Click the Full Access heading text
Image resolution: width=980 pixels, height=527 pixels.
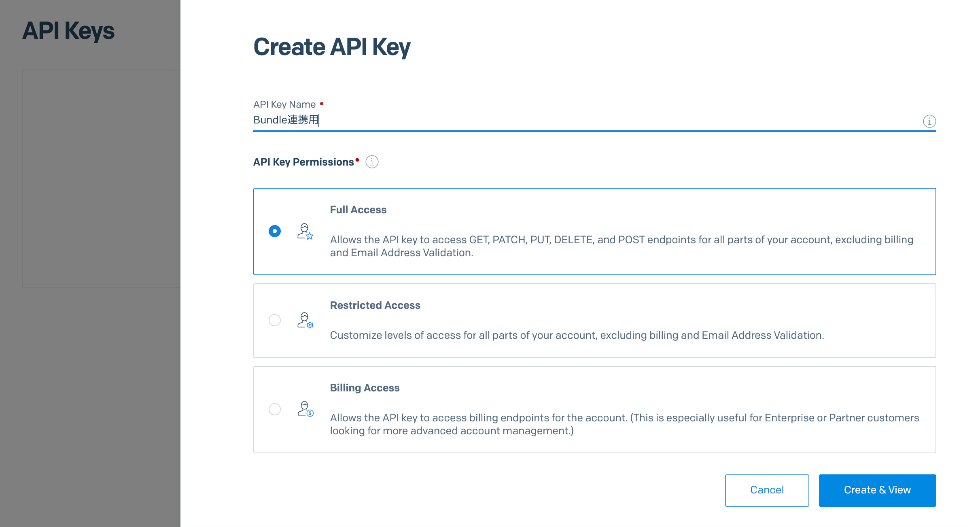358,210
